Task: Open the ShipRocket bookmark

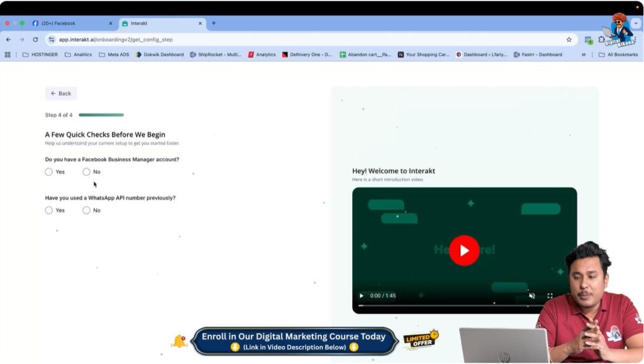Action: (216, 54)
